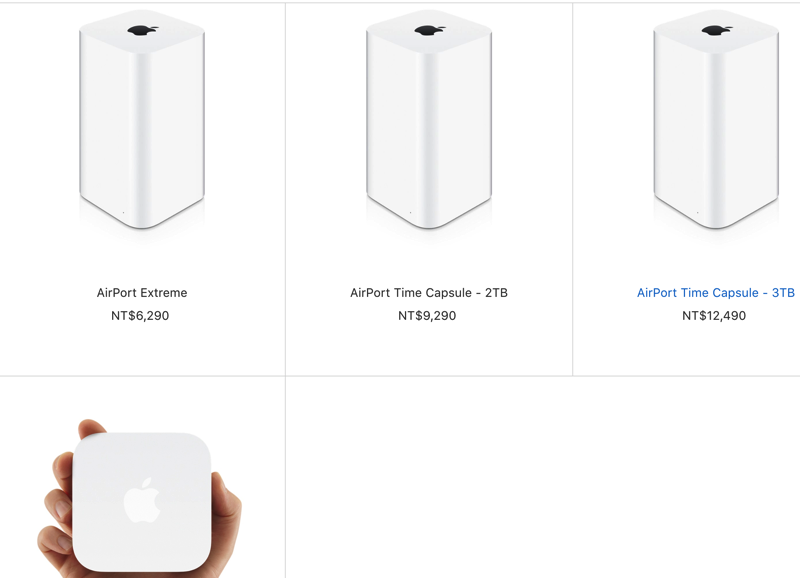The height and width of the screenshot is (578, 800).
Task: Click the Apple logo atop AirPort Extreme
Action: pyautogui.click(x=142, y=31)
